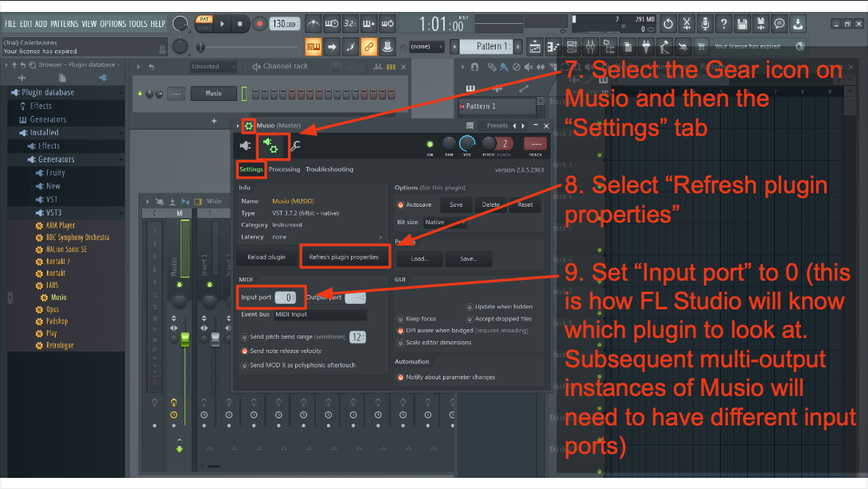Toggle the typing keyboard to piano icon
The width and height of the screenshot is (868, 489).
coord(313,47)
